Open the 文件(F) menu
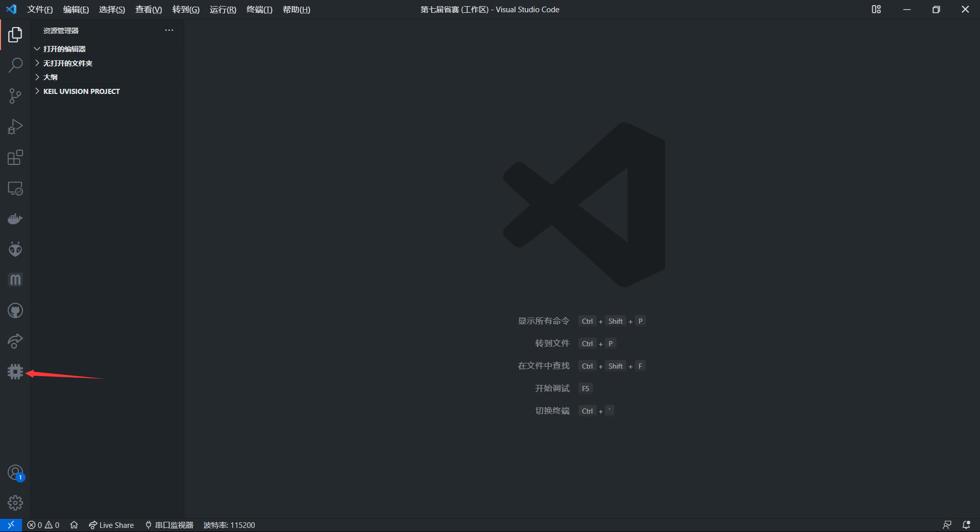This screenshot has width=980, height=532. (40, 10)
